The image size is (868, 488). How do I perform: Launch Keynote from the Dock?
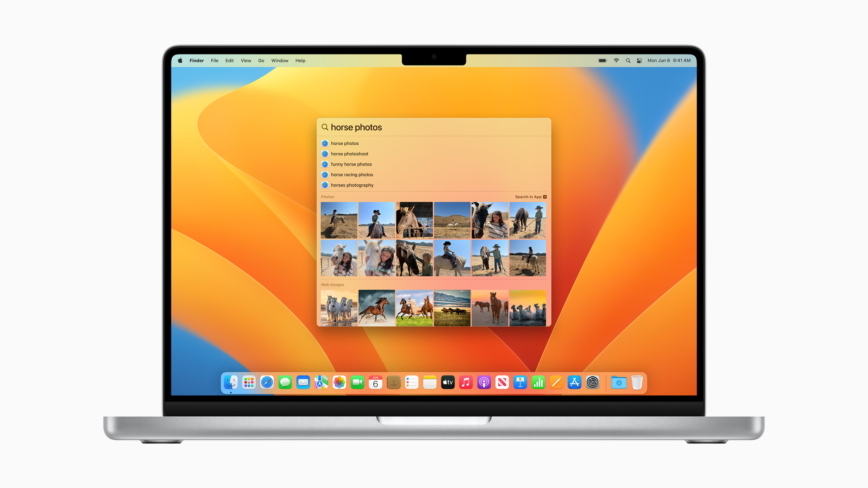(520, 382)
